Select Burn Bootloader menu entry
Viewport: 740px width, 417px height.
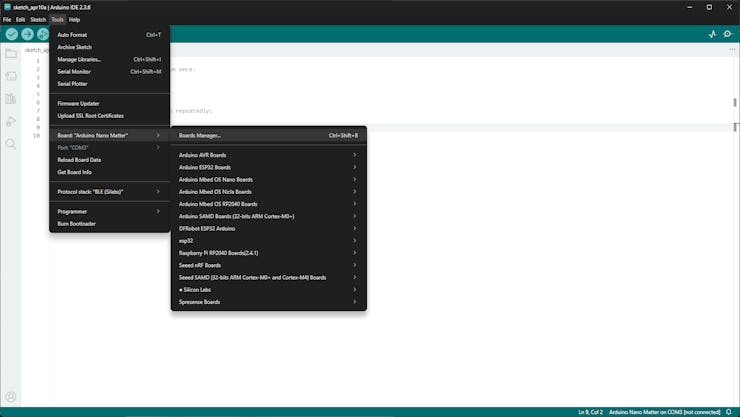[x=109, y=224]
